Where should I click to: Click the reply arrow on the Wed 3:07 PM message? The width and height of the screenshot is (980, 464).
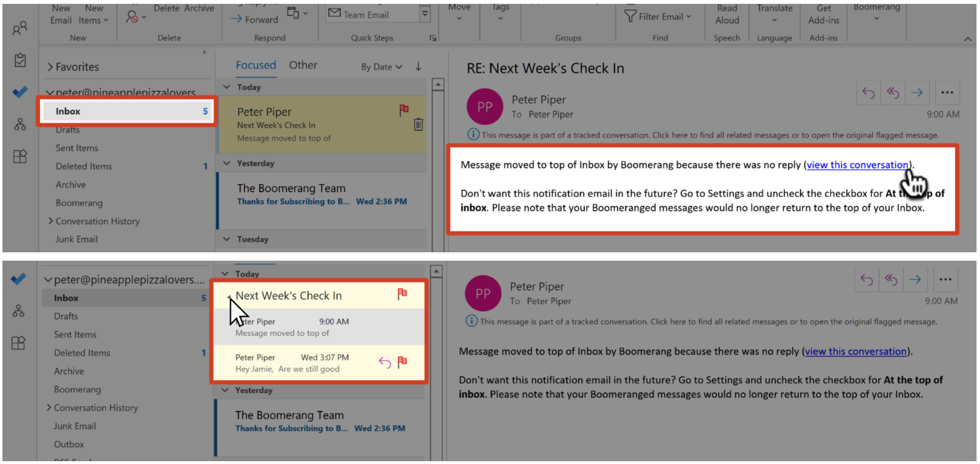point(385,362)
